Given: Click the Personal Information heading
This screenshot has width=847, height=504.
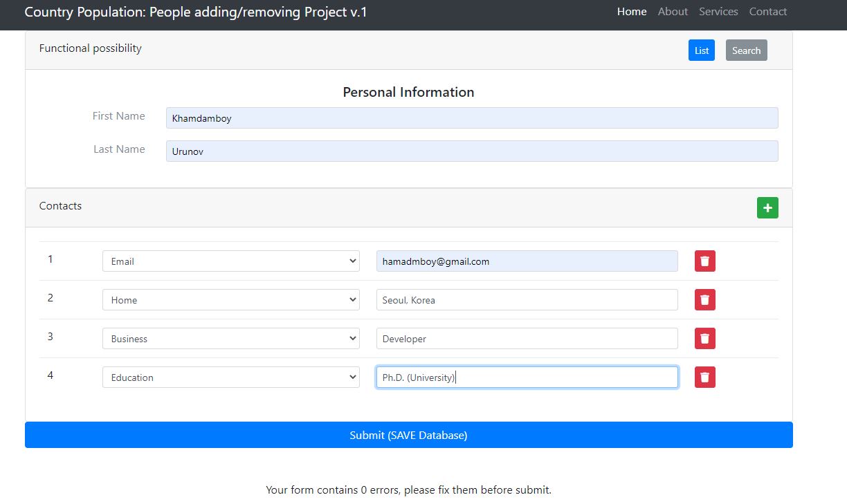Looking at the screenshot, I should (x=409, y=92).
